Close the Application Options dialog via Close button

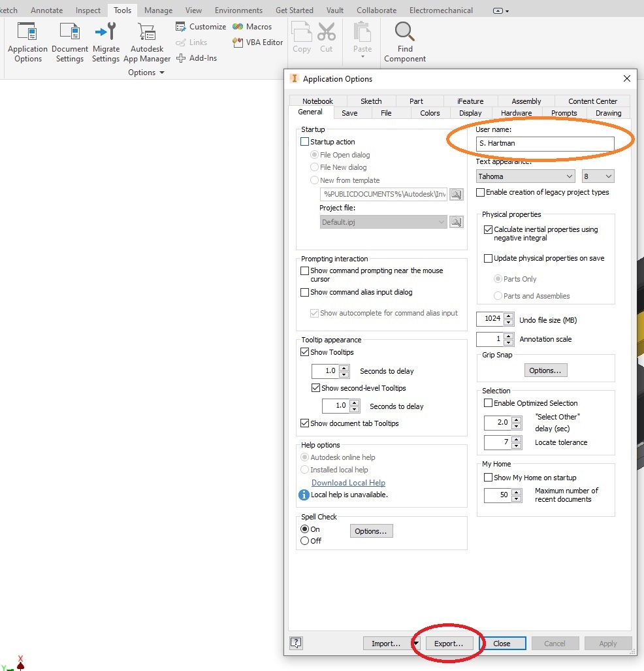pyautogui.click(x=502, y=643)
